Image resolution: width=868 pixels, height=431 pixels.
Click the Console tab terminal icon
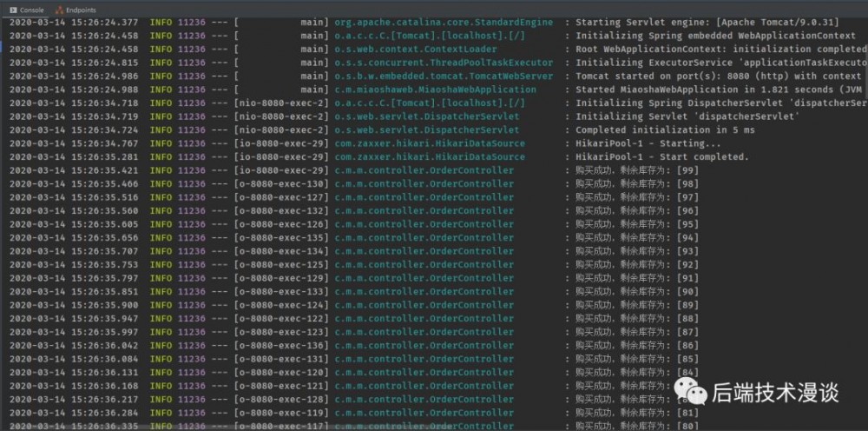click(12, 9)
